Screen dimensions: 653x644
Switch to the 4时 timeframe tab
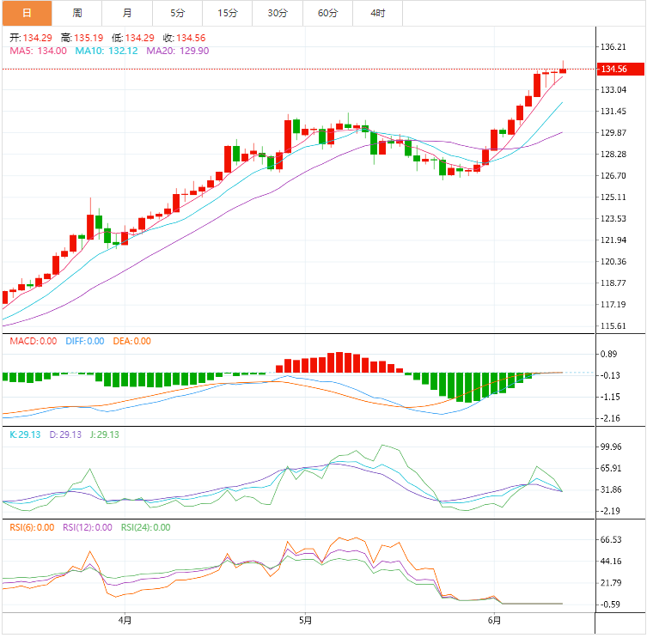pos(378,13)
